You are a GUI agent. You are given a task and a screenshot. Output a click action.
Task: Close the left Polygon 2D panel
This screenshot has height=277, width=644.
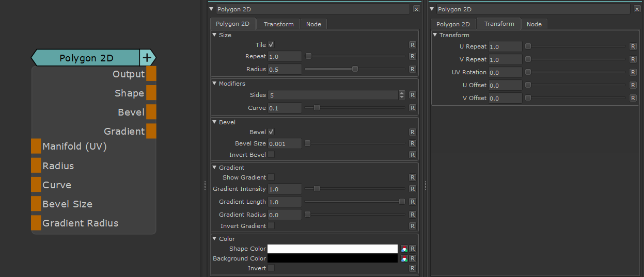[416, 9]
